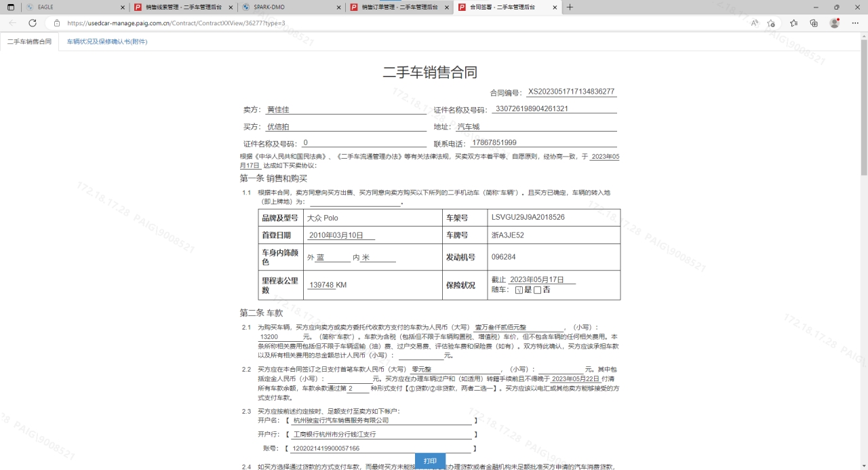Click the bank name 工商银行杭州市分行钱江支行
The image size is (868, 470).
point(382,435)
